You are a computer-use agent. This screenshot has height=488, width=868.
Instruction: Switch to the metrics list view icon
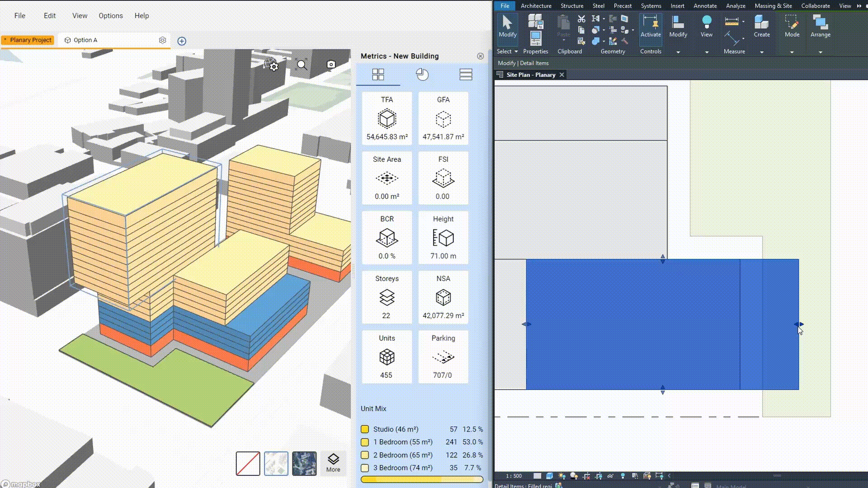click(x=466, y=75)
